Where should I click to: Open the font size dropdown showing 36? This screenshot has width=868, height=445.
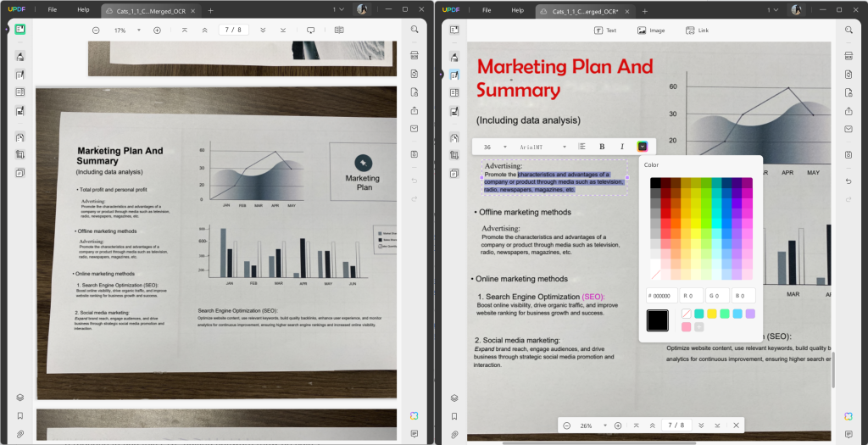(x=495, y=147)
